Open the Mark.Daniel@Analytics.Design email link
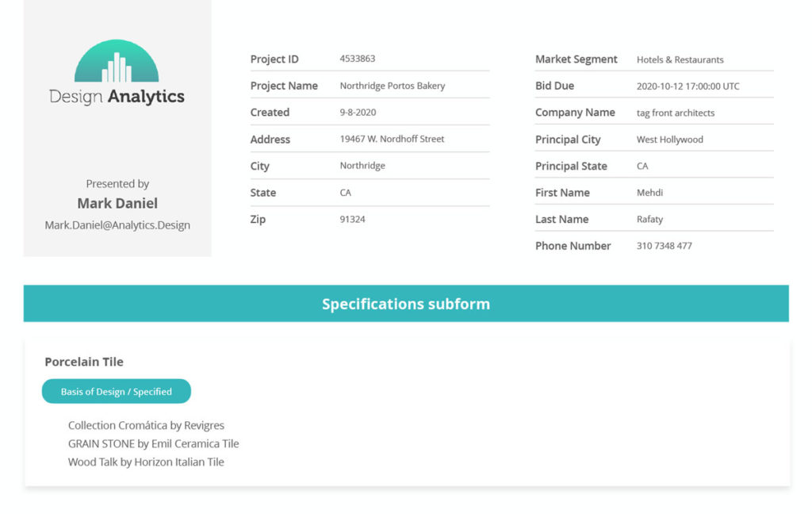Image resolution: width=812 pixels, height=514 pixels. (117, 225)
